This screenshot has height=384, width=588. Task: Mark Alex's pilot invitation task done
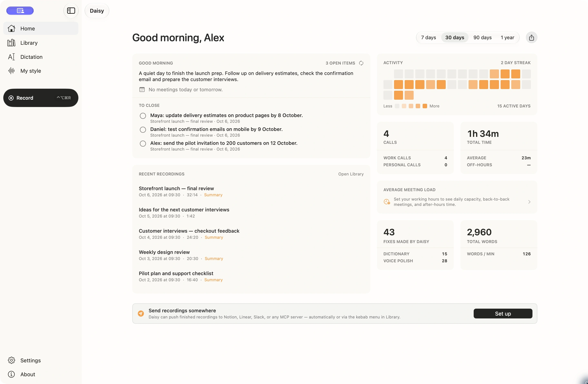coord(143,143)
